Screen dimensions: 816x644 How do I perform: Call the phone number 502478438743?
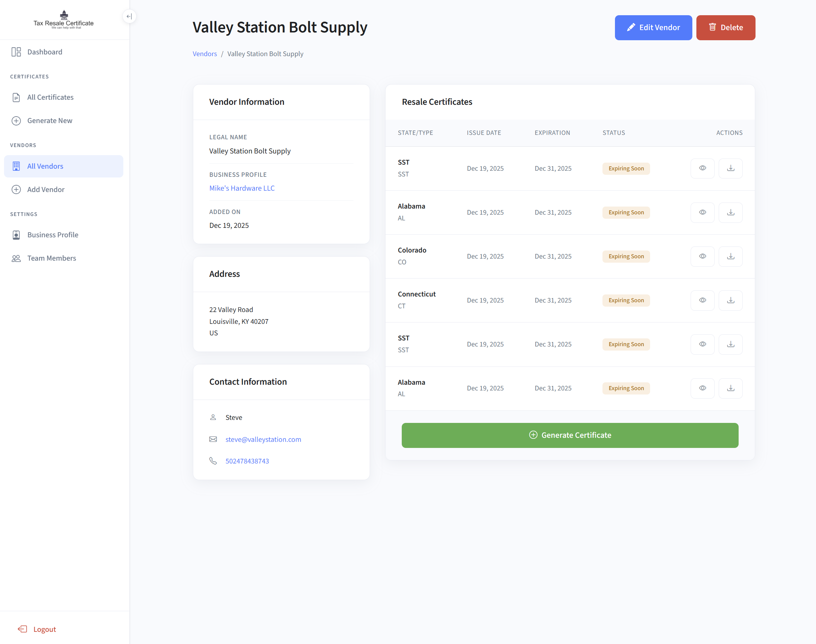pyautogui.click(x=247, y=461)
